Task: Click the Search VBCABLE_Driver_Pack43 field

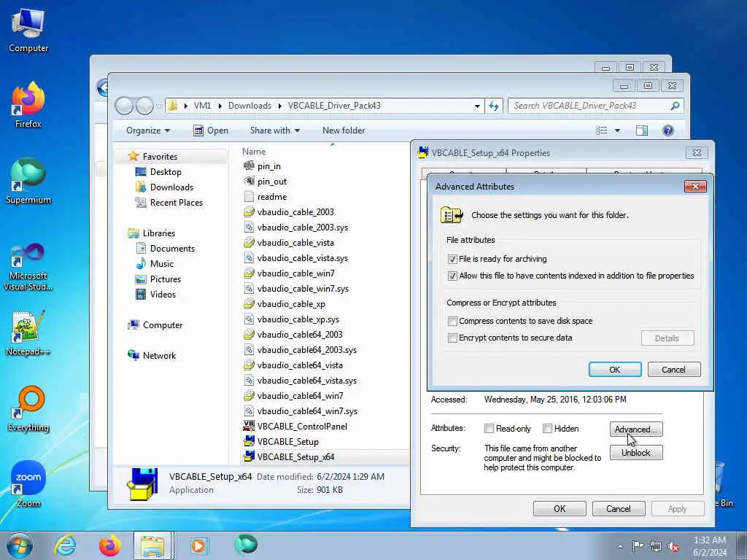Action: pos(595,106)
